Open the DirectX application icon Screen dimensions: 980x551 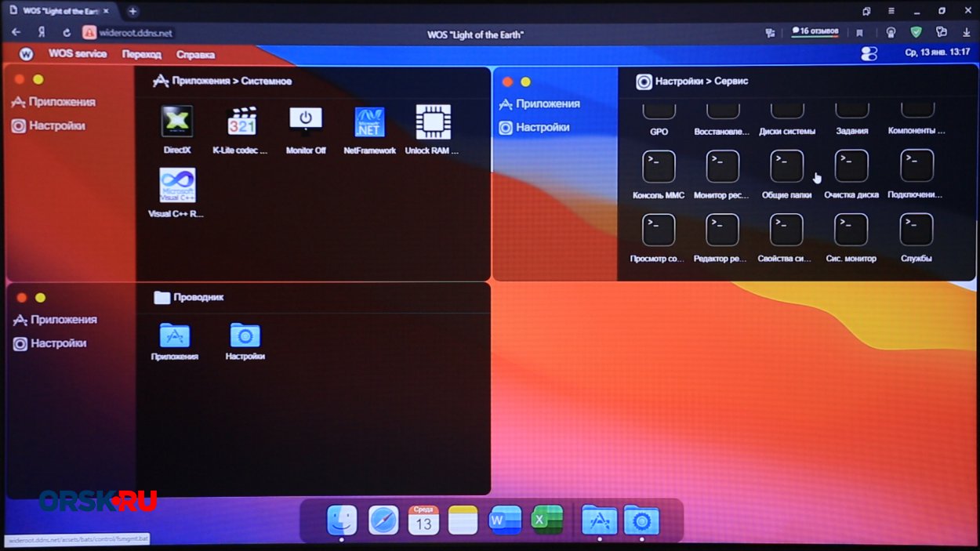tap(177, 122)
